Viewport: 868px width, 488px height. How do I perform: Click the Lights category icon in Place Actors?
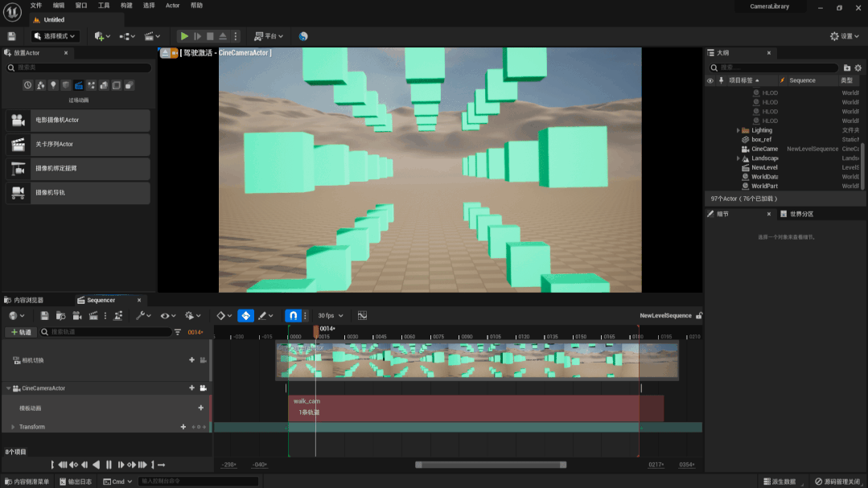pos(53,85)
